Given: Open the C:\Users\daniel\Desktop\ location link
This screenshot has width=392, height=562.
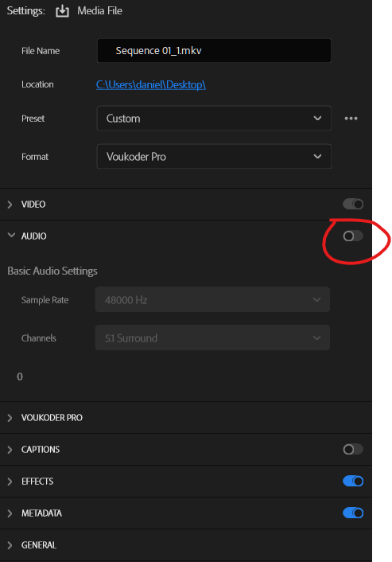Looking at the screenshot, I should (151, 84).
